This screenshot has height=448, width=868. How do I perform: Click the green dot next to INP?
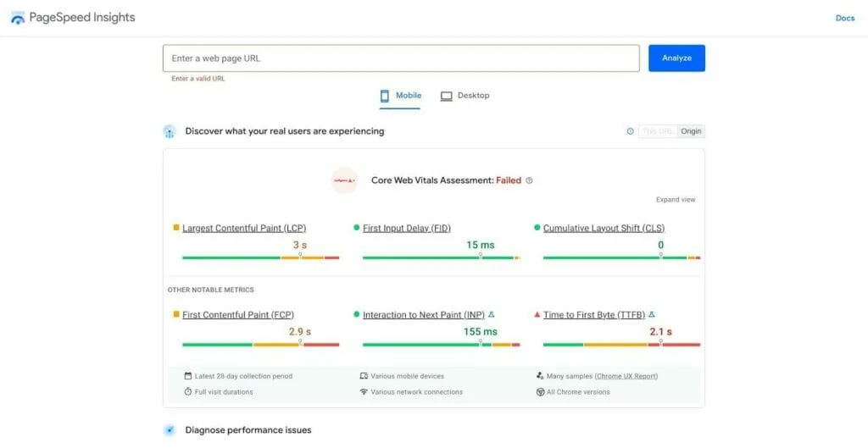(357, 314)
